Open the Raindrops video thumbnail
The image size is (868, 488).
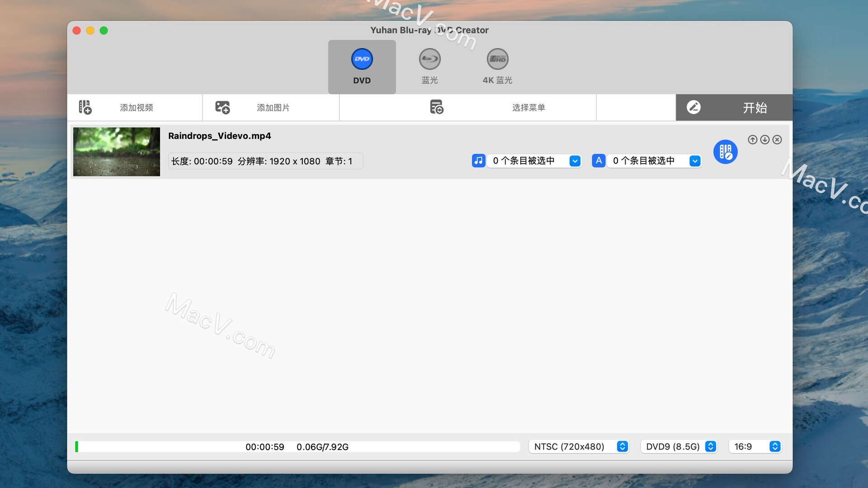[x=117, y=152]
